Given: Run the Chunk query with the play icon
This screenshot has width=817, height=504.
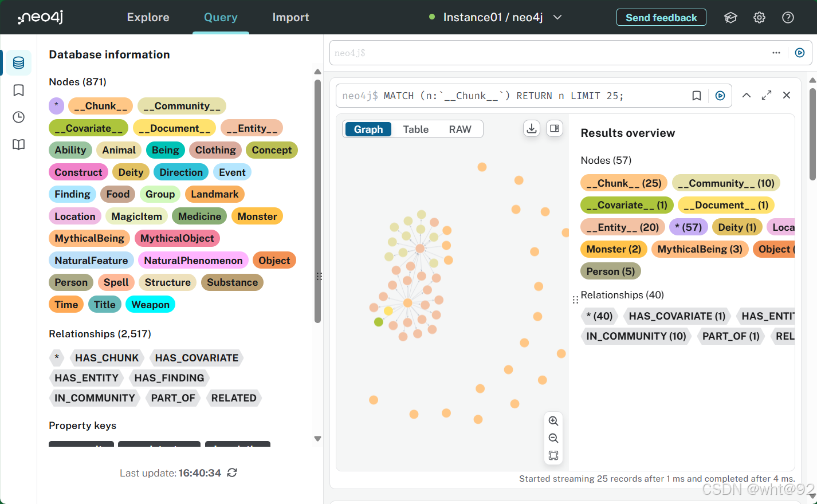Looking at the screenshot, I should point(720,96).
